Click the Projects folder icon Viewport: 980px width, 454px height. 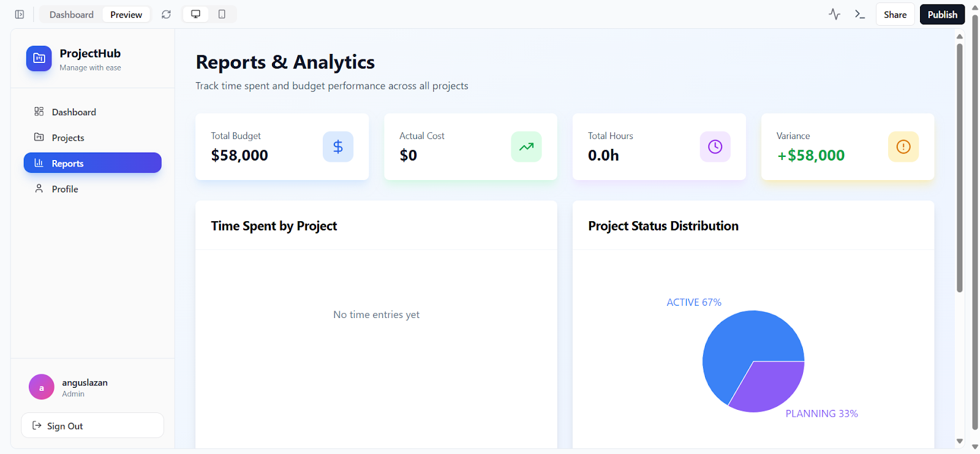pos(39,137)
